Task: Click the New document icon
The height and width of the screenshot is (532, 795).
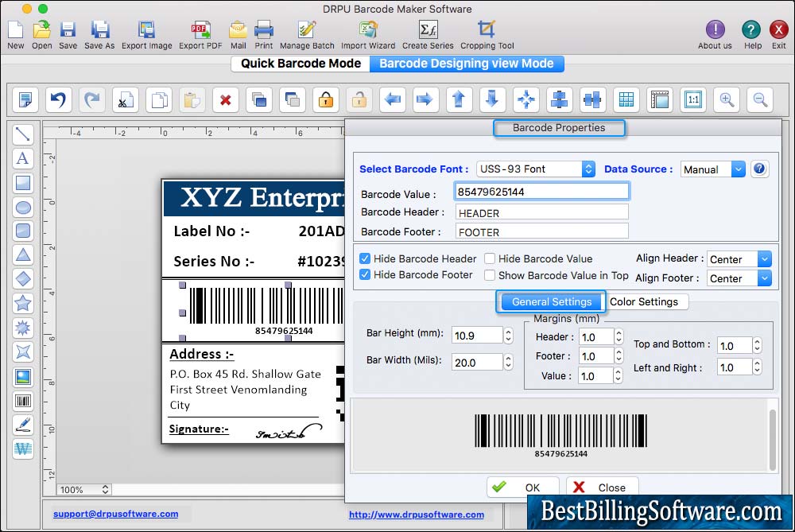Action: pos(15,30)
